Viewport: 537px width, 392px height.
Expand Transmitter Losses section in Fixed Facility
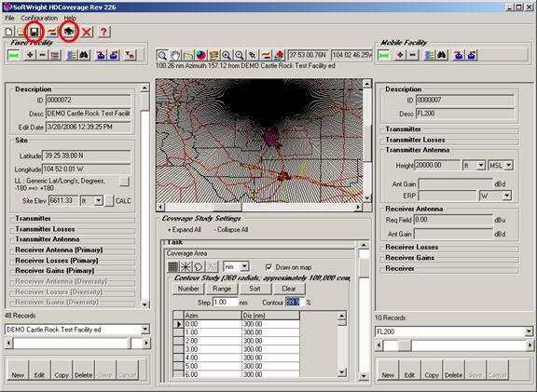(45, 229)
